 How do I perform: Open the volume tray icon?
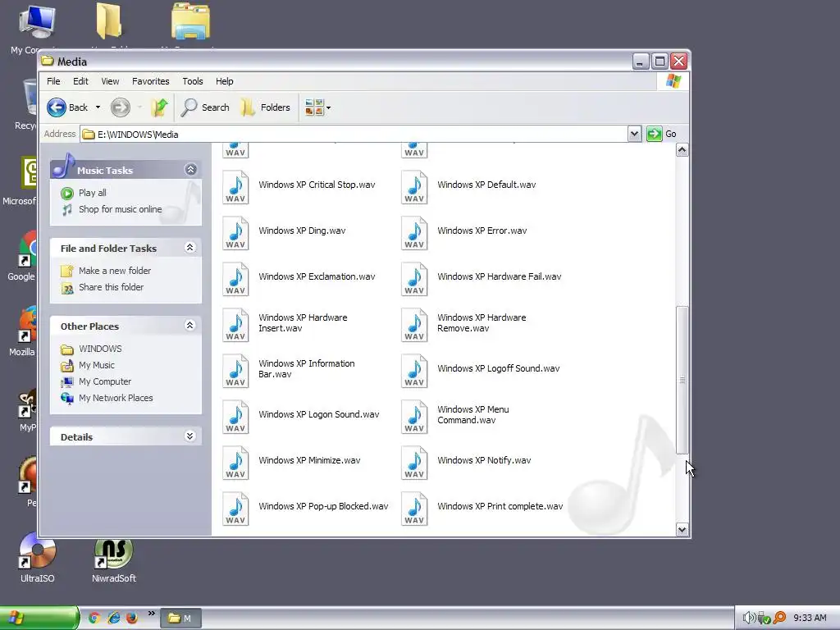tap(748, 619)
